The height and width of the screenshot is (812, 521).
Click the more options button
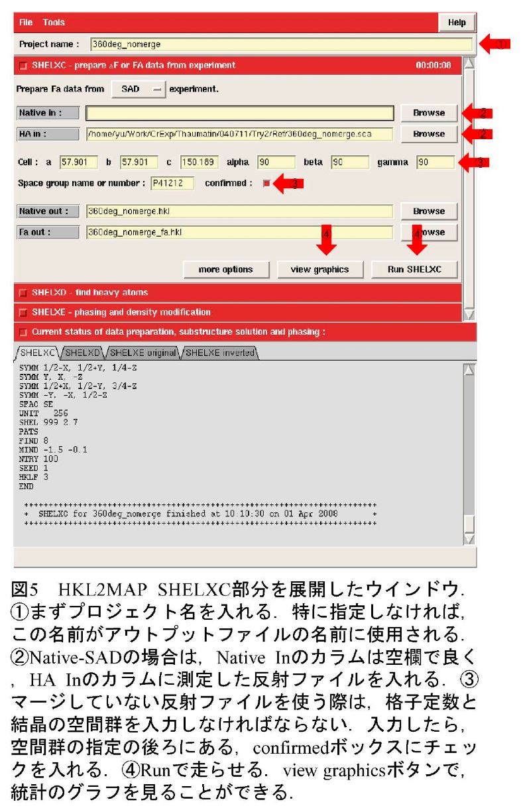[226, 269]
